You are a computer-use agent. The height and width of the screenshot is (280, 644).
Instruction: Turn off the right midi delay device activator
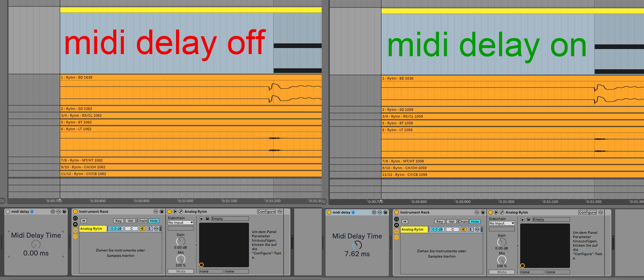tap(329, 212)
